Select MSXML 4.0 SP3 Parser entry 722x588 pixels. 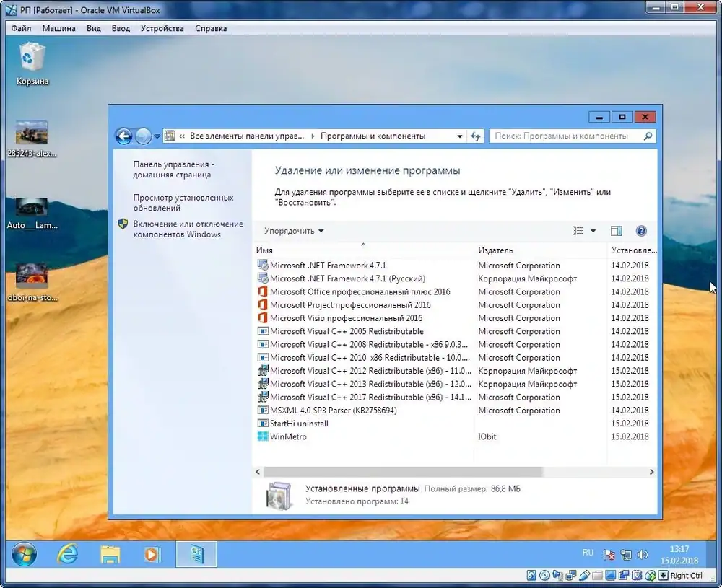334,411
